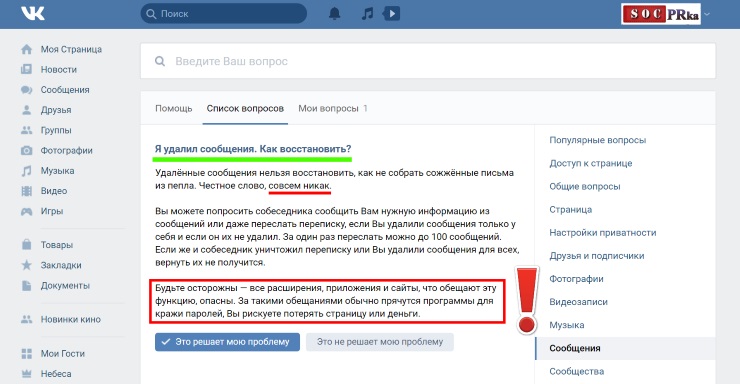
Task: Open profile menu arrow next to SOC PRka
Action: pos(707,14)
